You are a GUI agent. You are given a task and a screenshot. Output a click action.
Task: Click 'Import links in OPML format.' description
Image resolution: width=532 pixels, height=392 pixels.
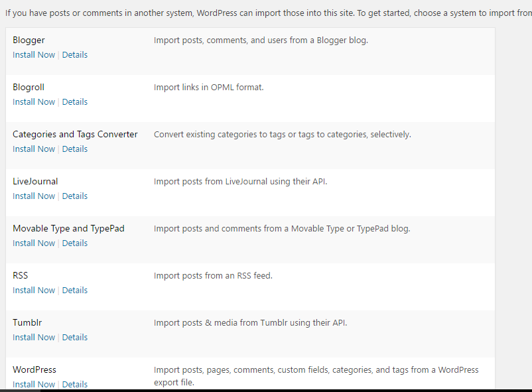209,88
